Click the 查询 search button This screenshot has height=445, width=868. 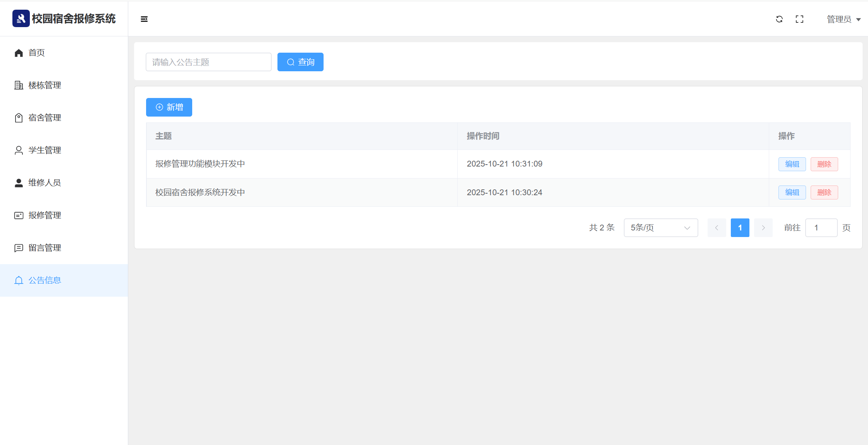pyautogui.click(x=300, y=62)
